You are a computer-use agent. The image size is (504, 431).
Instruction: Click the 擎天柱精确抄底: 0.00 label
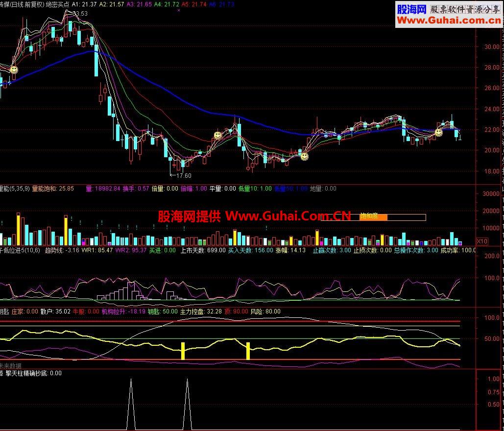click(34, 373)
